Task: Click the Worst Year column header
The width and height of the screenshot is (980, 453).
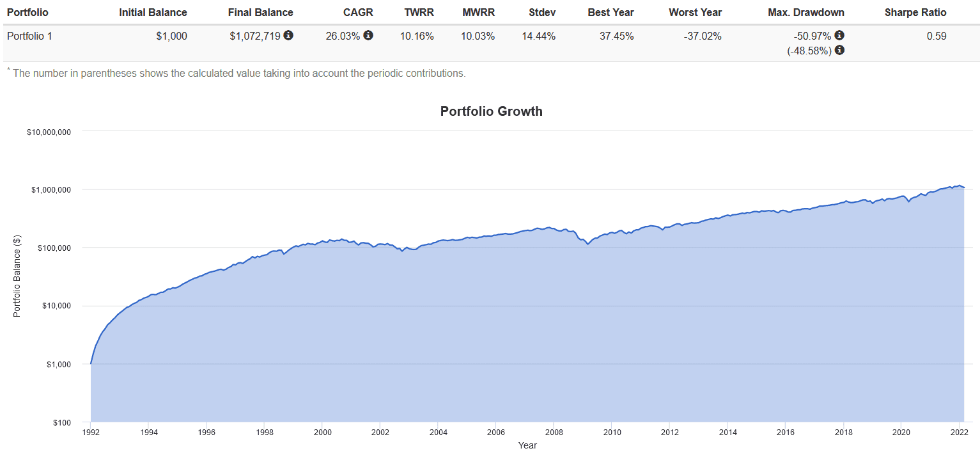Action: [x=695, y=12]
